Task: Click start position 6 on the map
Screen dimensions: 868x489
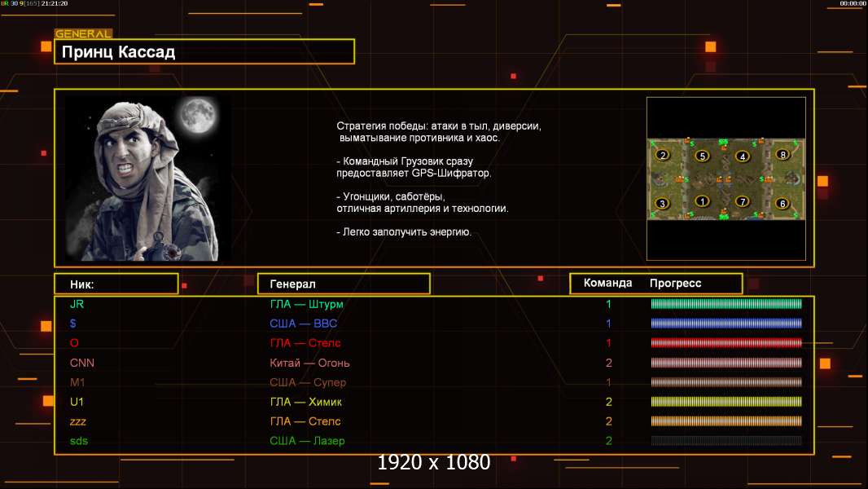Action: pos(783,203)
